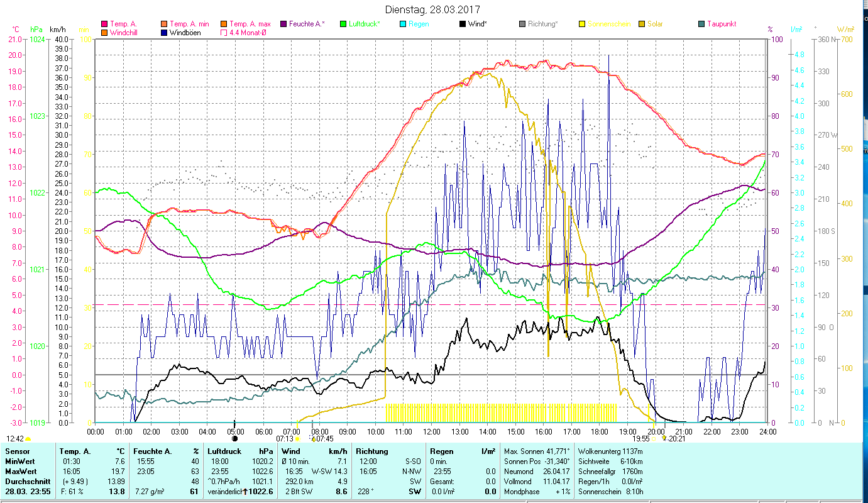Click the moon marker below 05:00
Screen dimensions: 868x503
click(x=235, y=438)
